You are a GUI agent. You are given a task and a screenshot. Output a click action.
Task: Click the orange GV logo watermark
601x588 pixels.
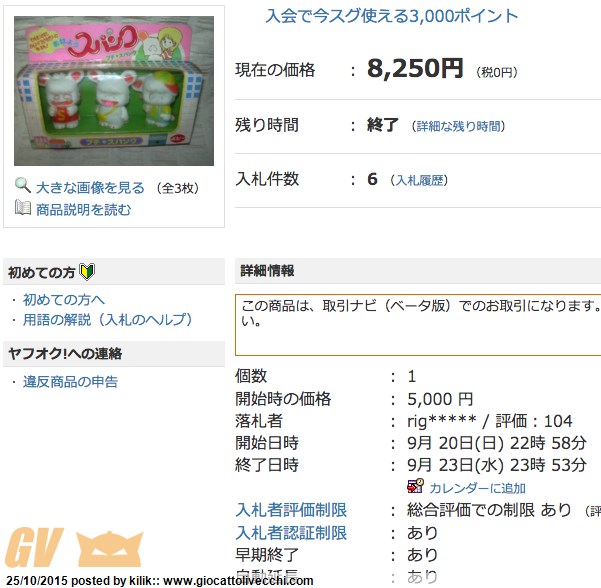coord(34,547)
